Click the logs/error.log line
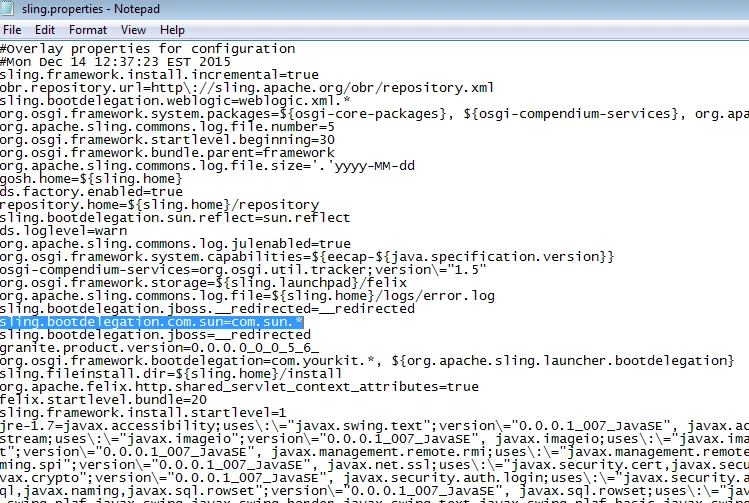Image resolution: width=749 pixels, height=503 pixels. [x=247, y=296]
